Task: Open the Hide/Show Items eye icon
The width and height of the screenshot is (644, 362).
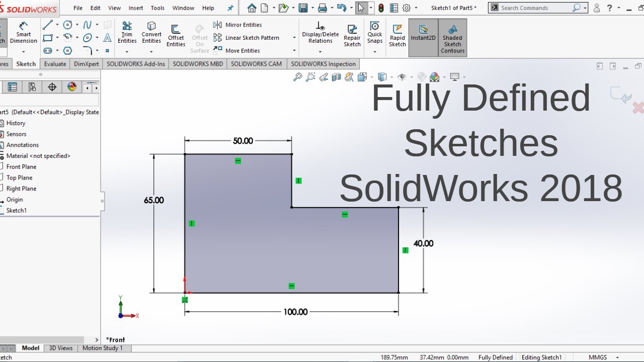Action: (401, 77)
